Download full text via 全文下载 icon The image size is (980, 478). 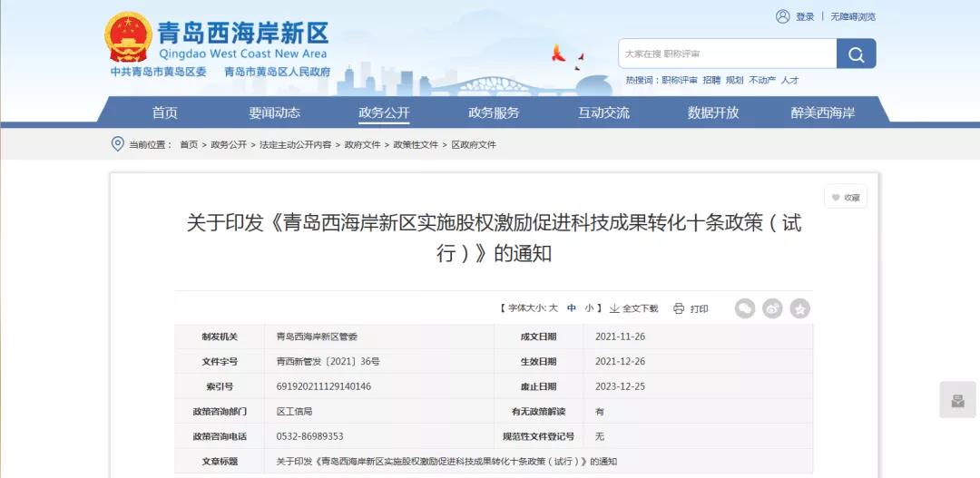point(614,308)
